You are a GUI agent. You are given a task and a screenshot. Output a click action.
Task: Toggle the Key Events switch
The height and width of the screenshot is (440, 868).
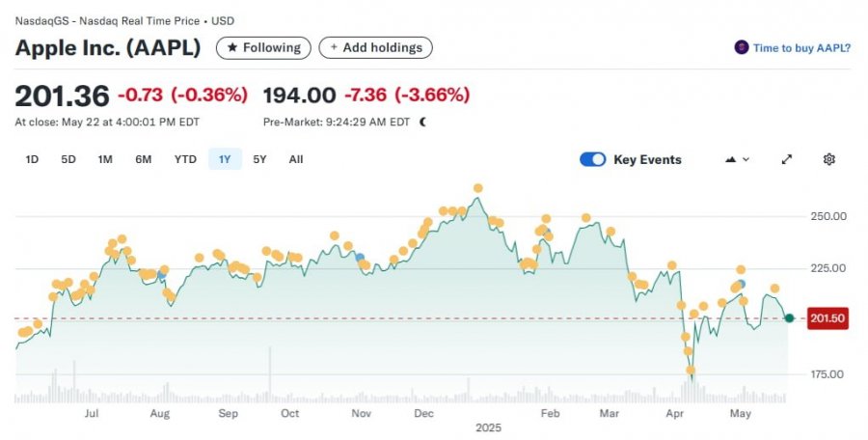point(593,159)
